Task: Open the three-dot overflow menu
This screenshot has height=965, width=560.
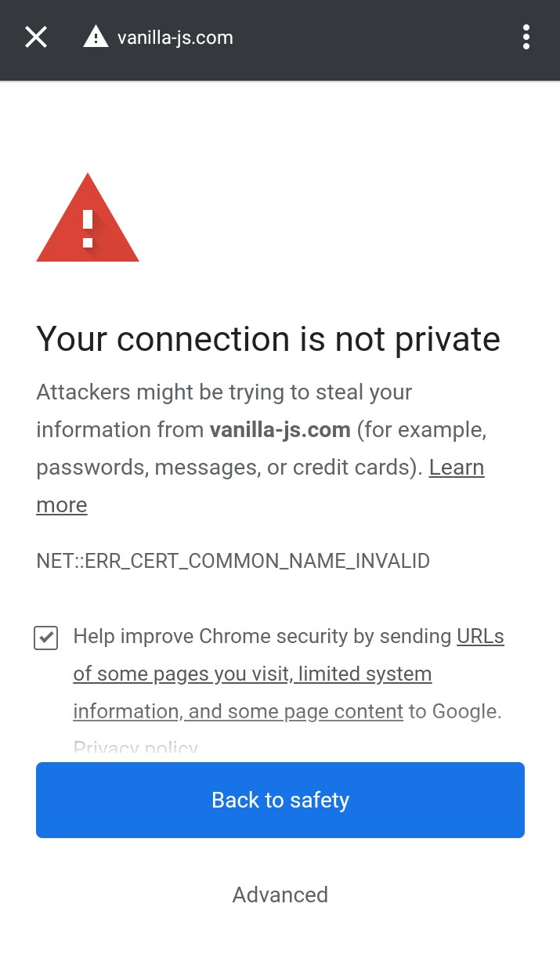Action: point(526,37)
